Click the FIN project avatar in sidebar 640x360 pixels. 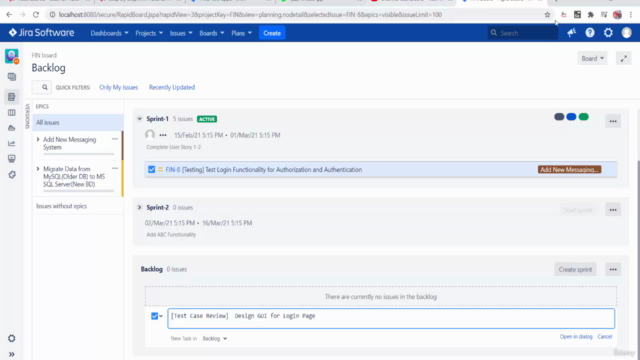11,56
